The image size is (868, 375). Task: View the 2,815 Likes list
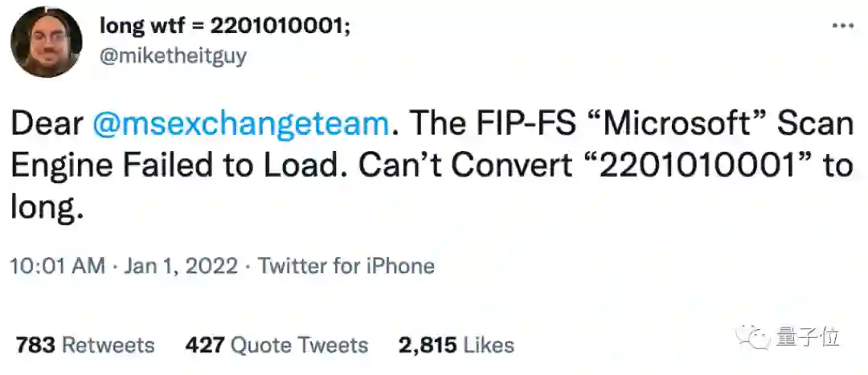click(457, 345)
